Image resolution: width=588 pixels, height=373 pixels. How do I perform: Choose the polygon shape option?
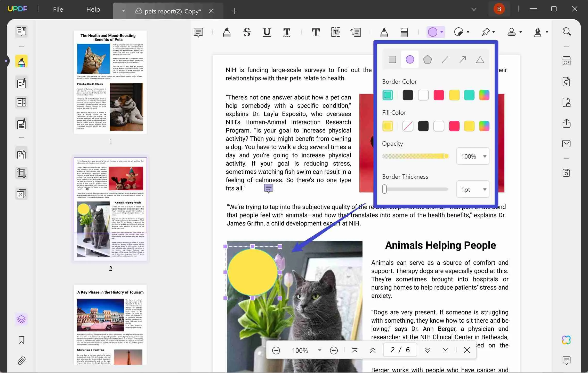click(x=428, y=60)
